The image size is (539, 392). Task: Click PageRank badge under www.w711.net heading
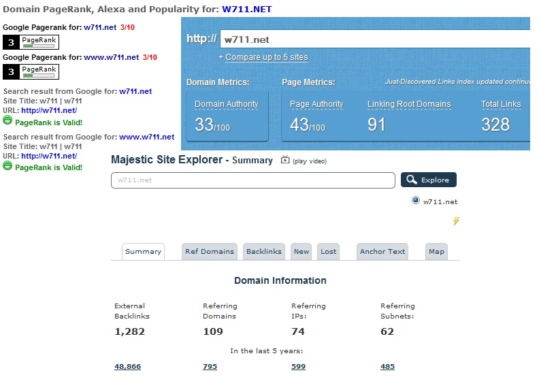point(31,71)
